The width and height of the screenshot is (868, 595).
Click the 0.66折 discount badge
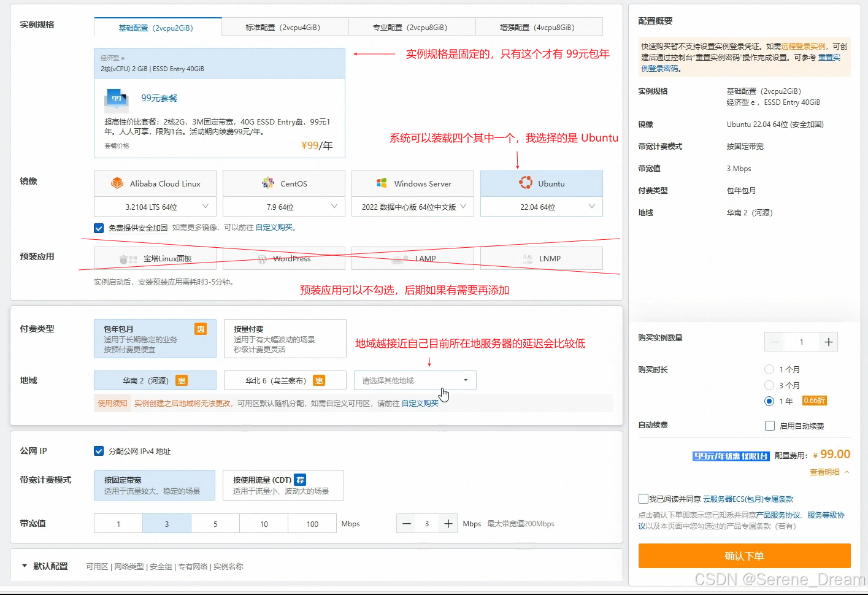coord(815,401)
